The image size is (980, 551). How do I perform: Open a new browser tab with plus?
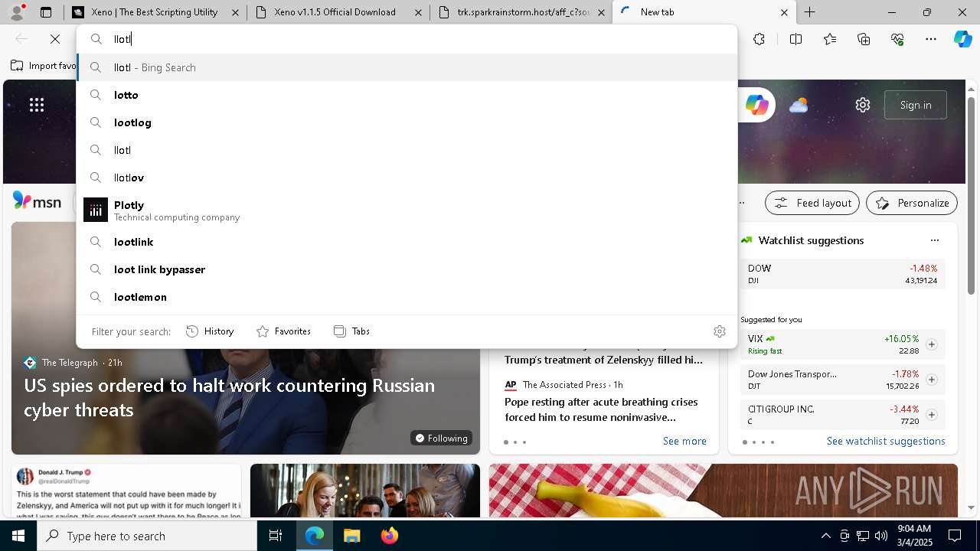tap(809, 12)
